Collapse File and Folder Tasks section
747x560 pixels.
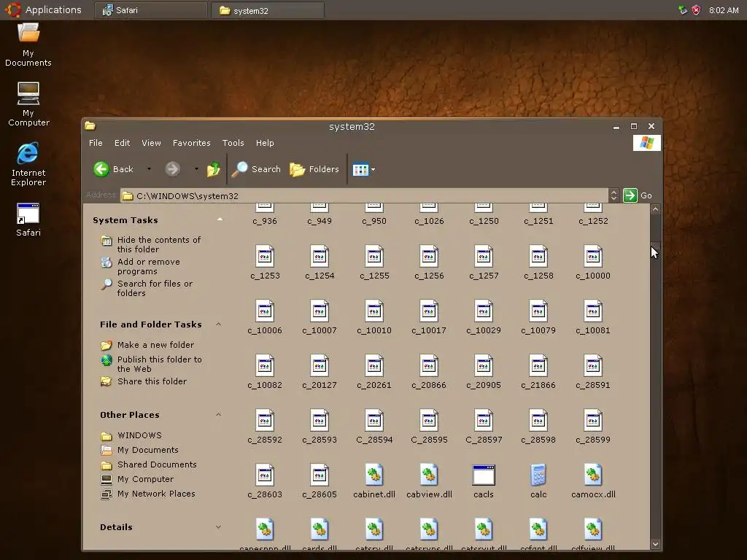[x=218, y=324]
